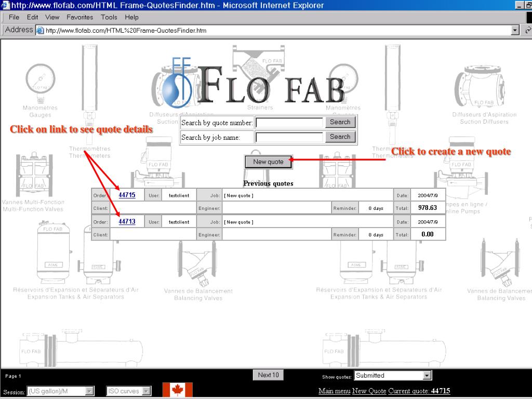Open the US gallon/M session units dropdown
This screenshot has height=399, width=532.
tap(89, 391)
